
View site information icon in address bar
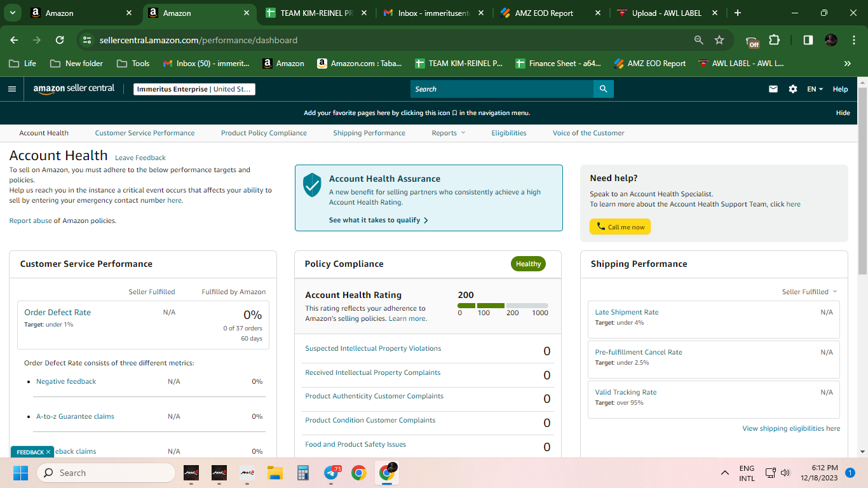(87, 40)
